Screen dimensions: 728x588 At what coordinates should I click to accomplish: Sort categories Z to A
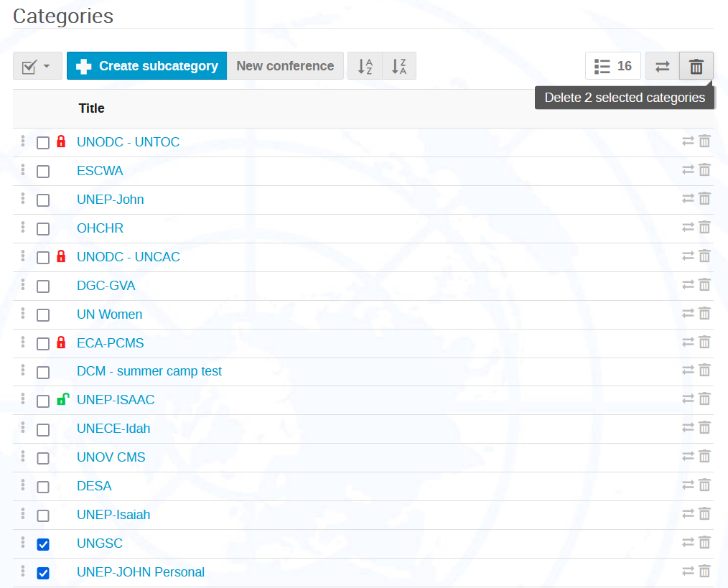399,66
